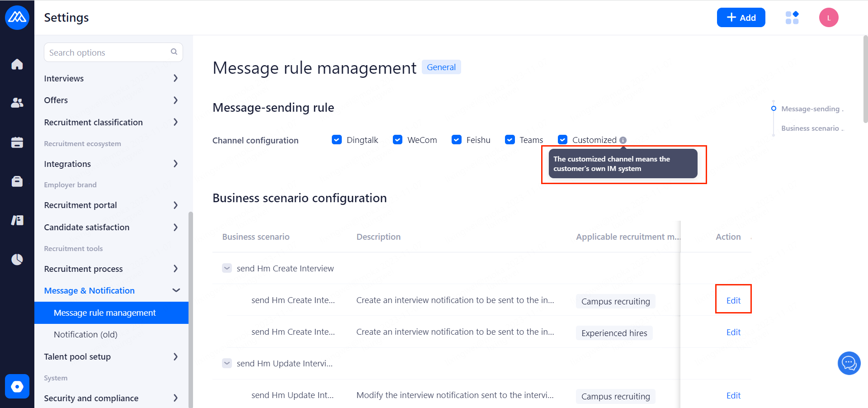Open the chat support bubble icon
The image size is (868, 408).
pyautogui.click(x=849, y=363)
